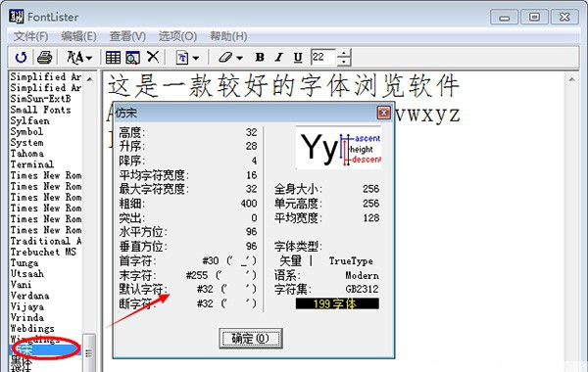588x372 pixels.
Task: Click the refresh font list icon
Action: coord(21,58)
